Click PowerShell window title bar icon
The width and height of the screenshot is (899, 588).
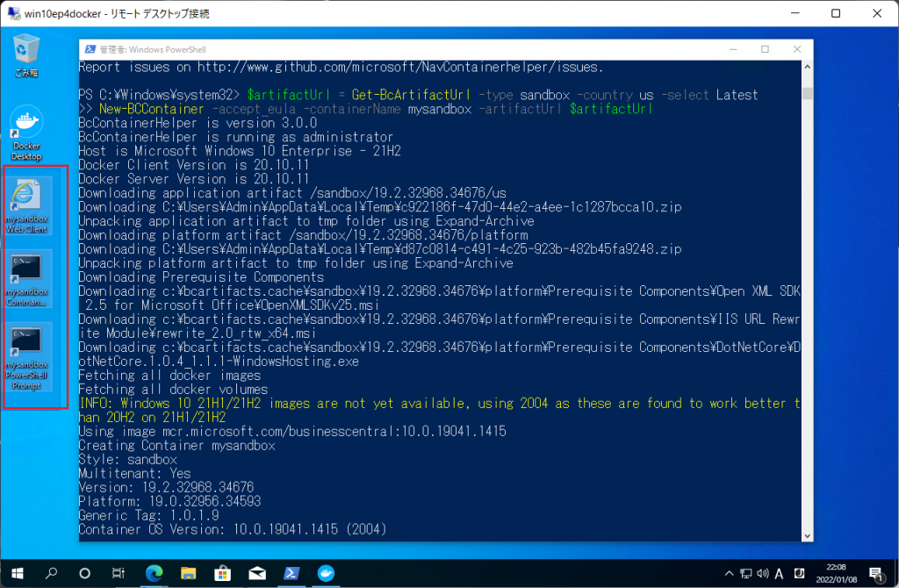click(90, 49)
